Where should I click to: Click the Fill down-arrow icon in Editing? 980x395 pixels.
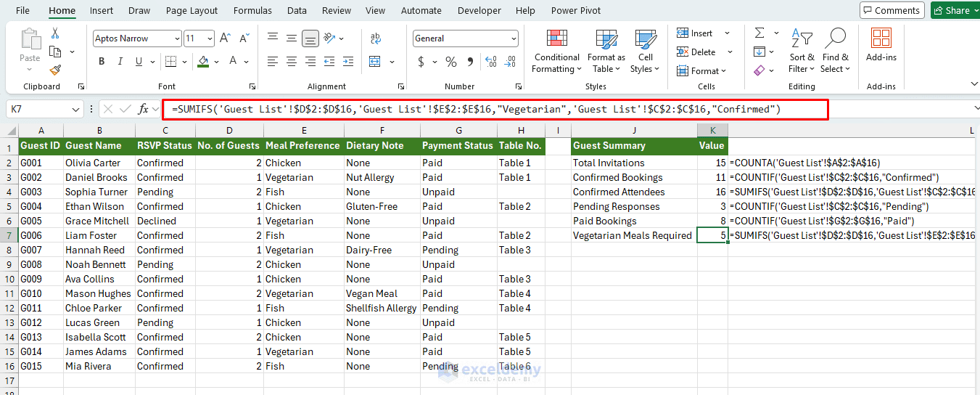759,52
